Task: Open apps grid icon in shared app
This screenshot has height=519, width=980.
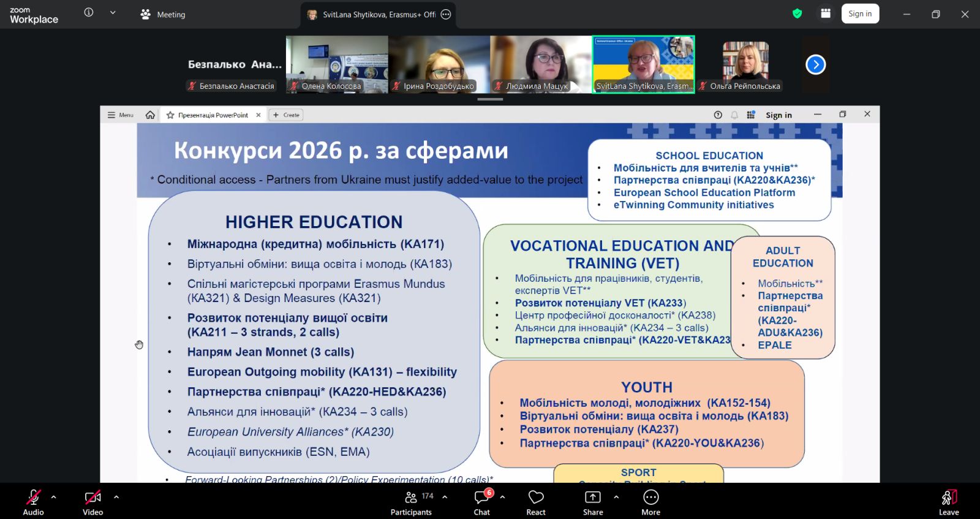Action: [x=751, y=115]
